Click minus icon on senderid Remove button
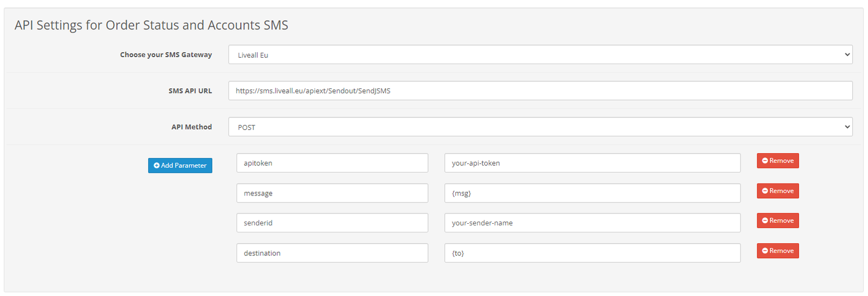This screenshot has width=868, height=296. tap(765, 221)
